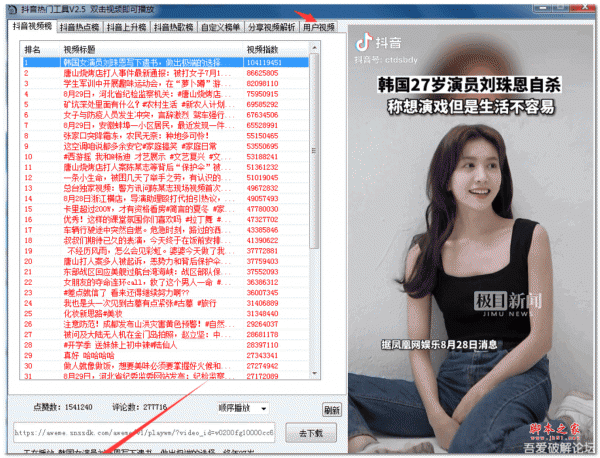This screenshot has width=600, height=458.
Task: Click the scroll up arrow of the list
Action: [314, 48]
